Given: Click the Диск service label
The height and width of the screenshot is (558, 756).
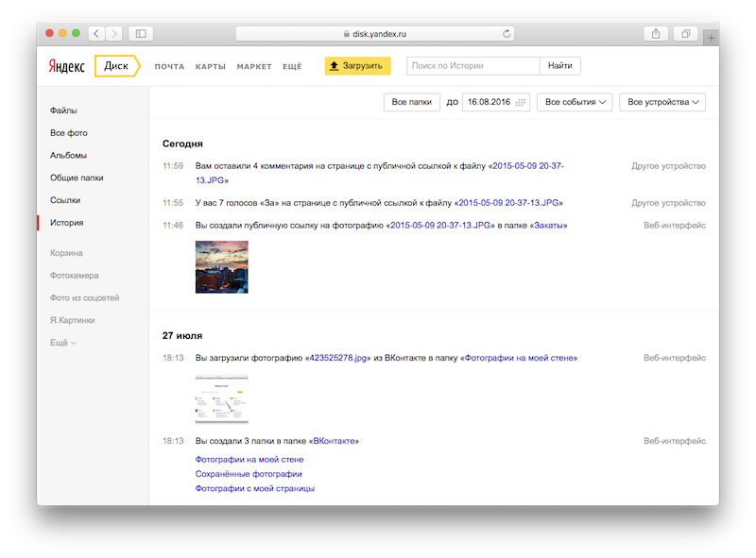Looking at the screenshot, I should coord(116,66).
